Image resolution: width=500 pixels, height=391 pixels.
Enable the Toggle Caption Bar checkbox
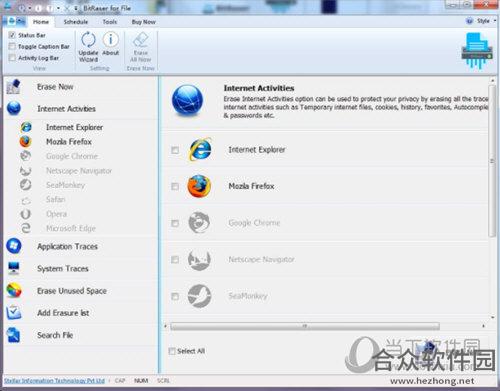[12, 46]
